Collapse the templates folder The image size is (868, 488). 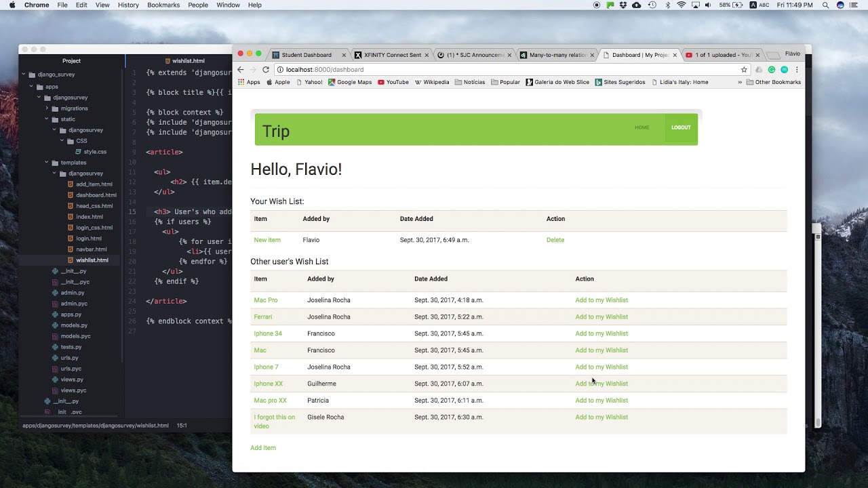47,163
